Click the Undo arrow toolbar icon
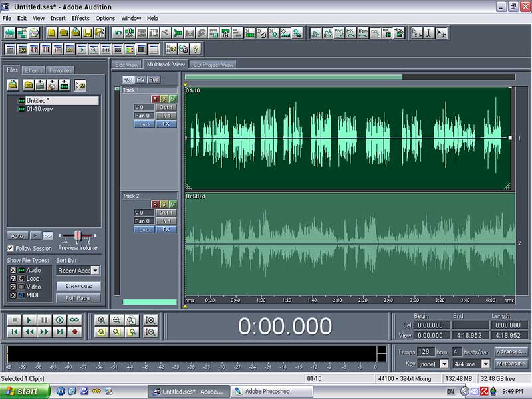The height and width of the screenshot is (399, 532). [118, 33]
